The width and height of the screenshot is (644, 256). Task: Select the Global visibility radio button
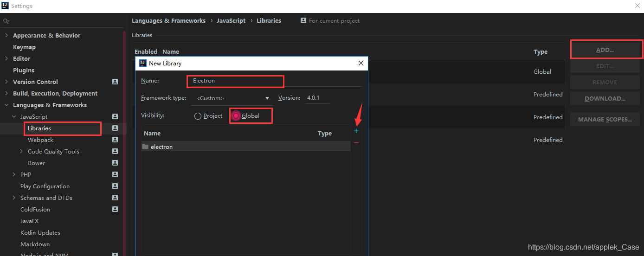236,116
